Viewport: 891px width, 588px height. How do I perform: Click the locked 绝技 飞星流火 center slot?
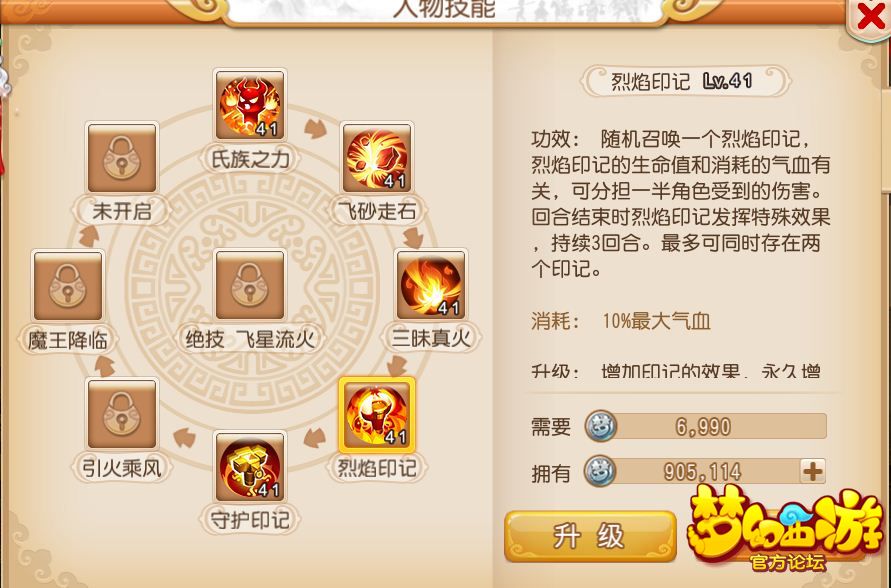tap(250, 285)
